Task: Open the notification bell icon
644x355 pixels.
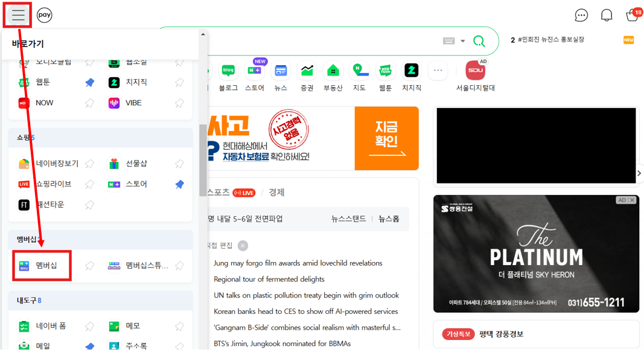Action: 607,16
